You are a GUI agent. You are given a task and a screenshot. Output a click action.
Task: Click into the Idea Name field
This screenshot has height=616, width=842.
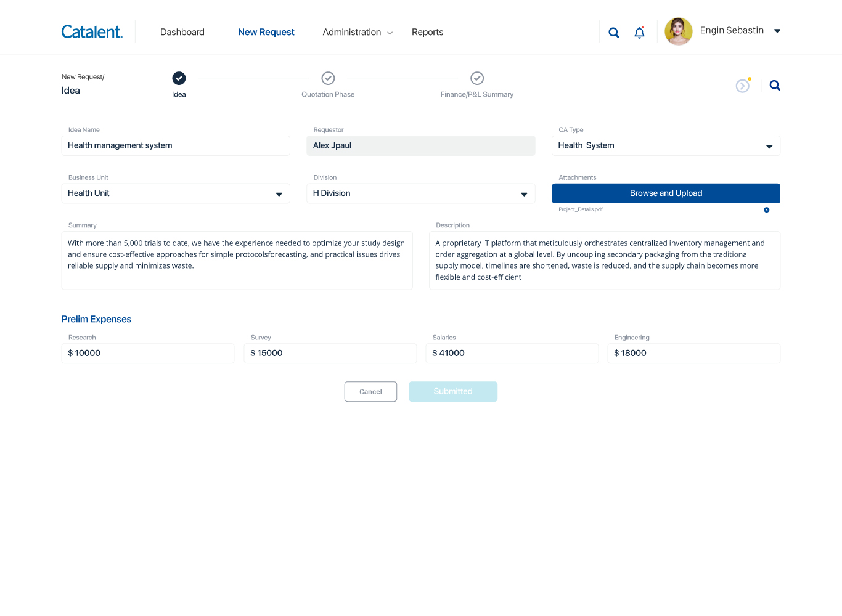coord(176,146)
